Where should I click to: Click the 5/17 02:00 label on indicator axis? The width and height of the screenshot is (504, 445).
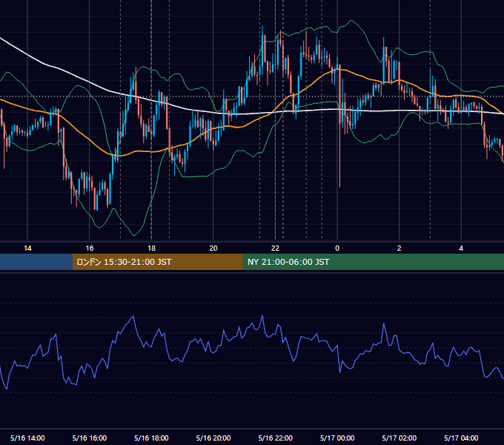click(399, 438)
